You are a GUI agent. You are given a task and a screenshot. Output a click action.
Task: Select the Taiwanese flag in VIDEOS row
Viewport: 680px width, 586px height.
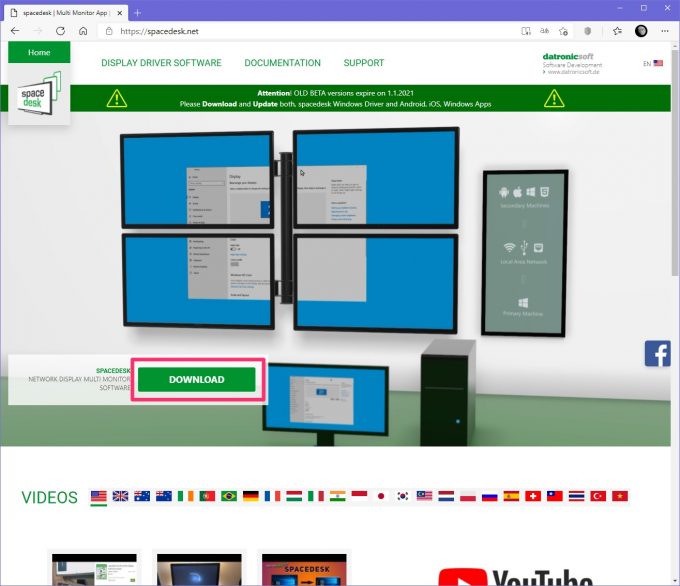click(x=555, y=496)
